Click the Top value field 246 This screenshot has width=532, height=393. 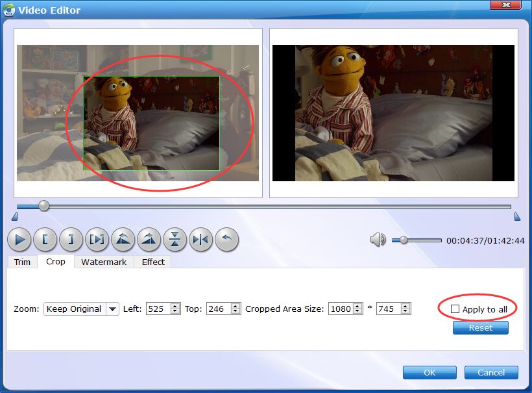pyautogui.click(x=219, y=309)
